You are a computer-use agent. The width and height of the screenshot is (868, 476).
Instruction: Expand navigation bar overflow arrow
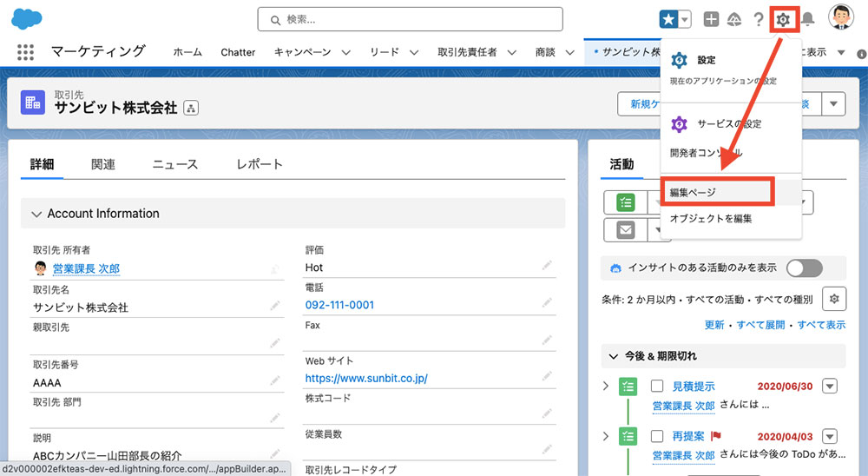[841, 53]
